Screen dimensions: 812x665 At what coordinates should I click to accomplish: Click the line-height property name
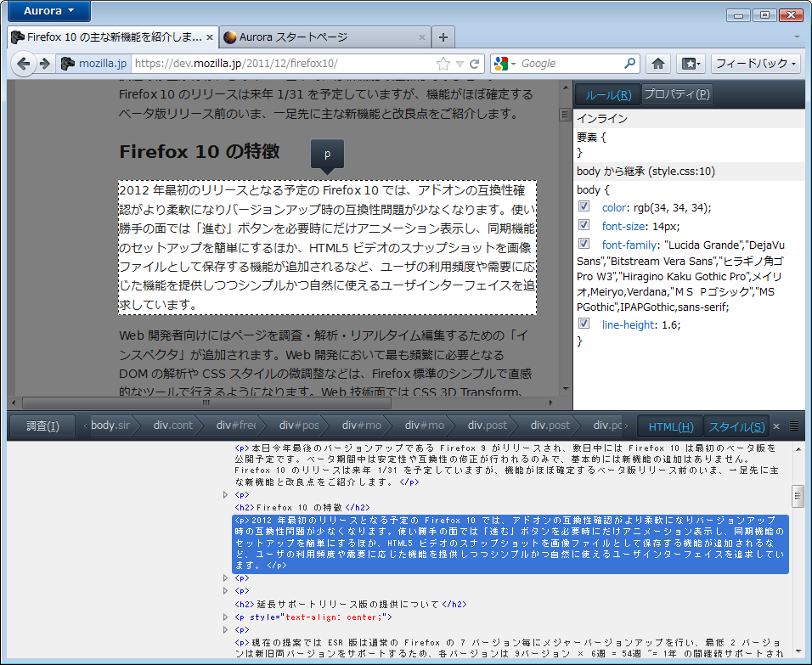click(628, 324)
